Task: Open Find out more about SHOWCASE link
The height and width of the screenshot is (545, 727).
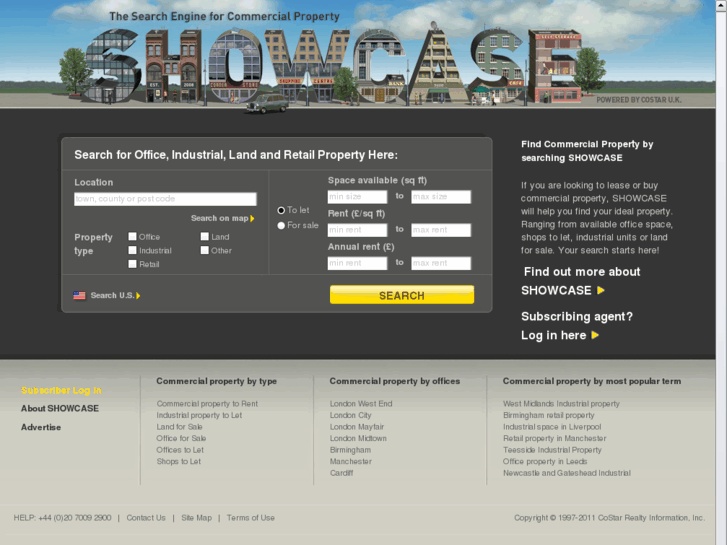Action: click(580, 281)
